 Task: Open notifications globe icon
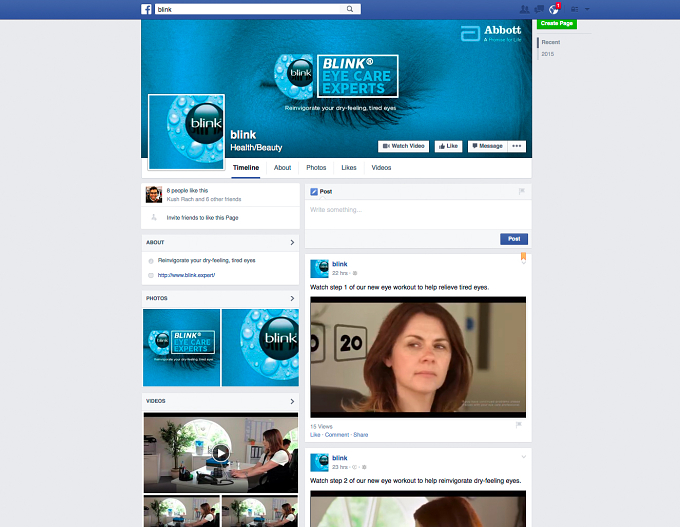click(554, 9)
